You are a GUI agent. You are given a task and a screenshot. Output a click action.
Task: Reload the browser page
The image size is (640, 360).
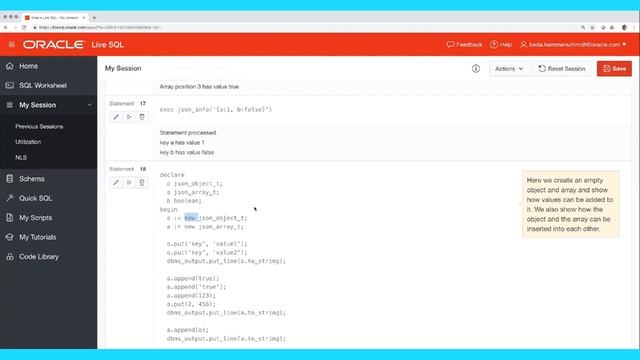(x=24, y=28)
